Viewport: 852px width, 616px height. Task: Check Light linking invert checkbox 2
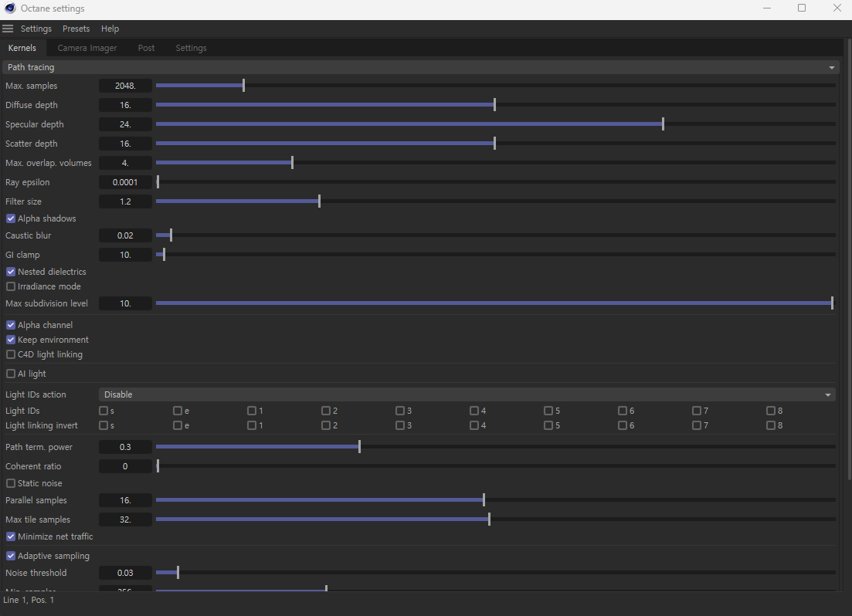click(326, 425)
